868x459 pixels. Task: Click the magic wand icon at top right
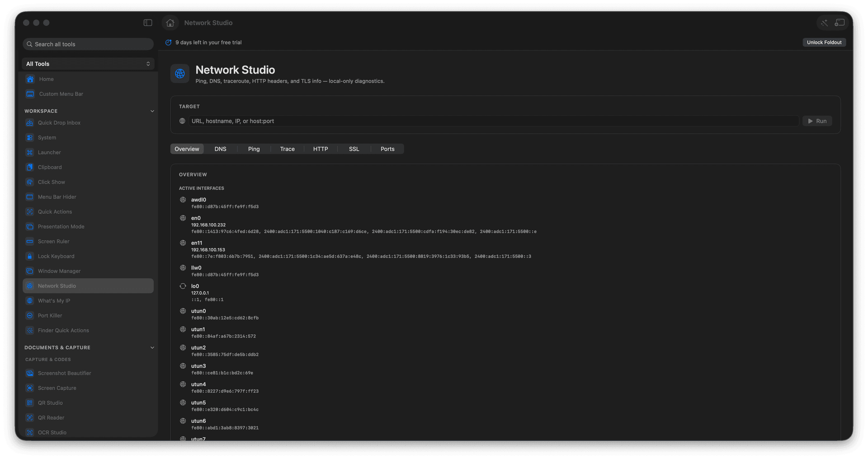(x=825, y=23)
